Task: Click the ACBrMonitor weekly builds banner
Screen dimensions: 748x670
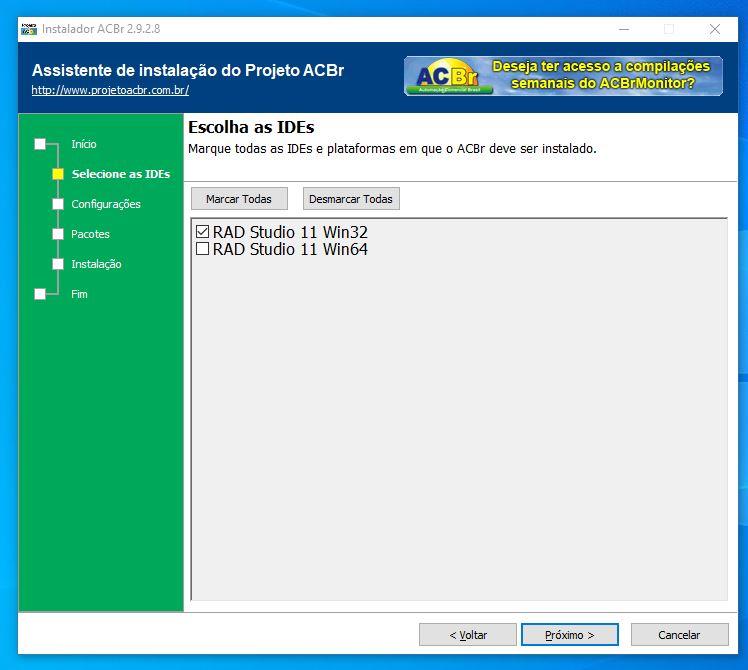Action: click(563, 76)
